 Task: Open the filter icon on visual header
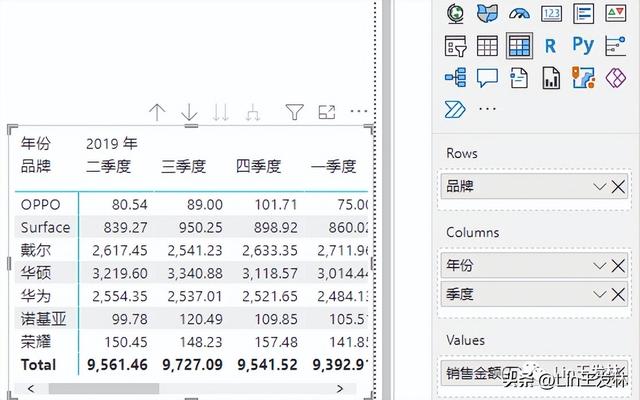(x=294, y=112)
